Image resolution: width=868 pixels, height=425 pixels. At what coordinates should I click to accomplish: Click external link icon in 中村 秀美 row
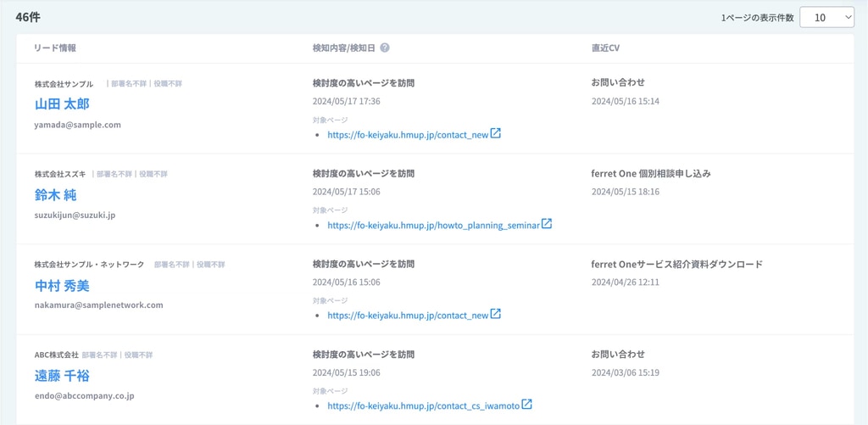(496, 314)
